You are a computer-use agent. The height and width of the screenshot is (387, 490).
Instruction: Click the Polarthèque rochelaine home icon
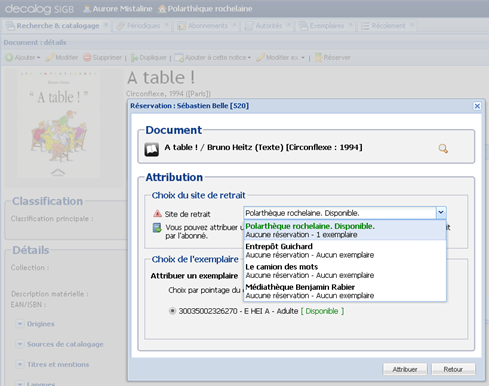click(x=162, y=9)
